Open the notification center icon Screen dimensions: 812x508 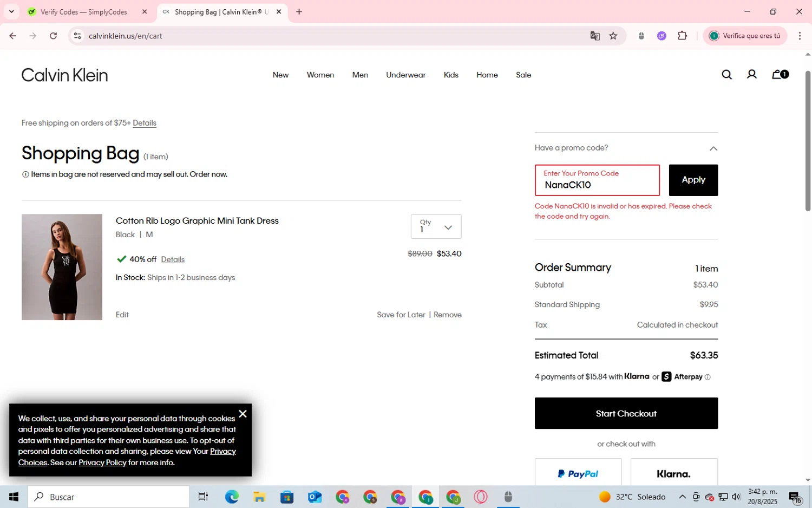[x=795, y=497]
